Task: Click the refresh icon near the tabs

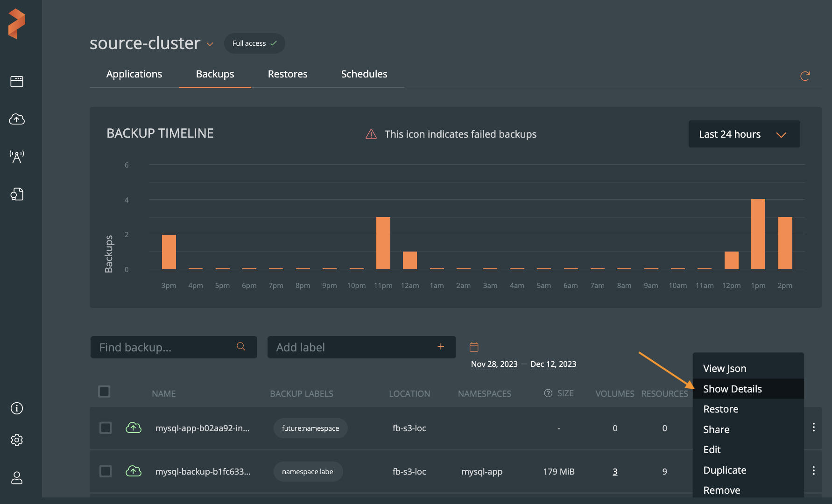Action: 805,76
